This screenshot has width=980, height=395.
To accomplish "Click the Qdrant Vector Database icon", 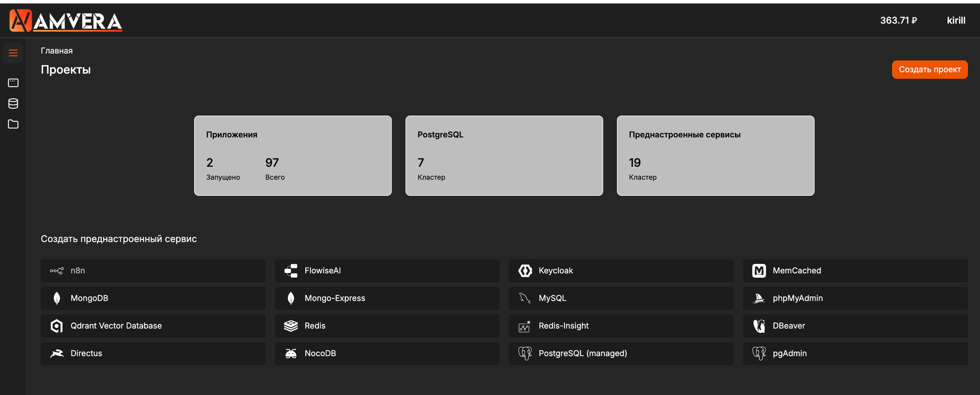I will tap(57, 326).
